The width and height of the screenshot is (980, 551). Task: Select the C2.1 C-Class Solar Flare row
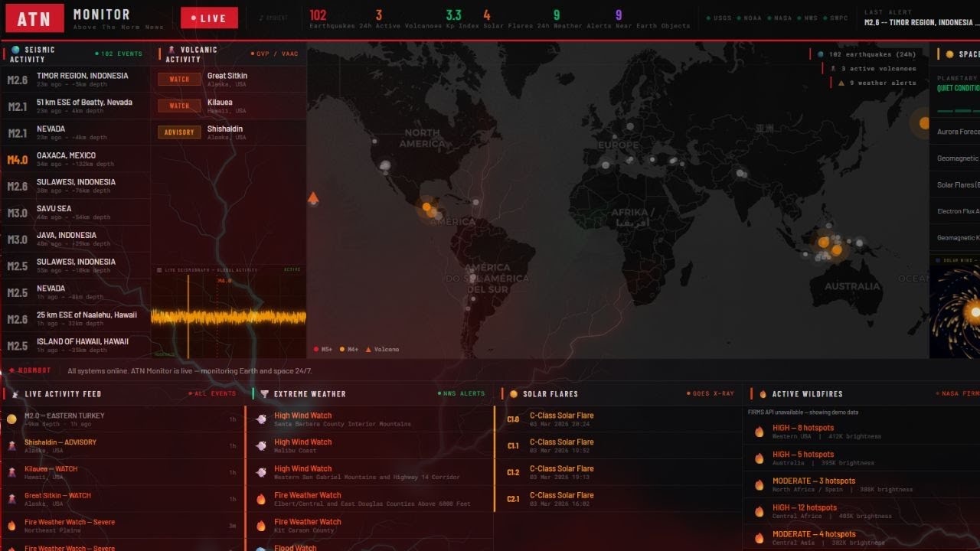pos(619,499)
